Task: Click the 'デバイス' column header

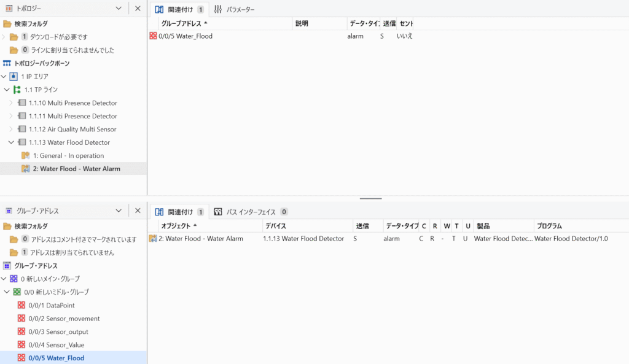Action: pyautogui.click(x=308, y=226)
